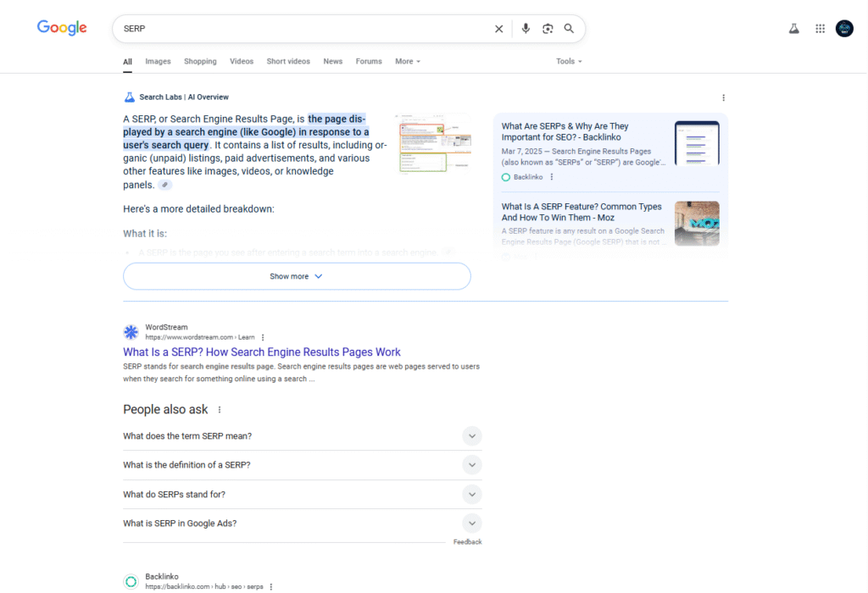
Task: Click the AI Overview SERP diagram thumbnail
Action: click(435, 144)
